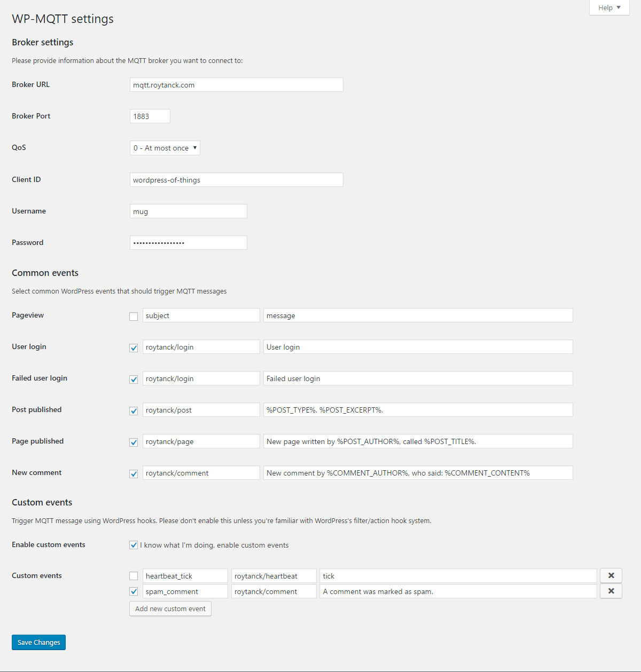Enable the Pageview event checkbox
Viewport: 641px width, 672px height.
[134, 317]
